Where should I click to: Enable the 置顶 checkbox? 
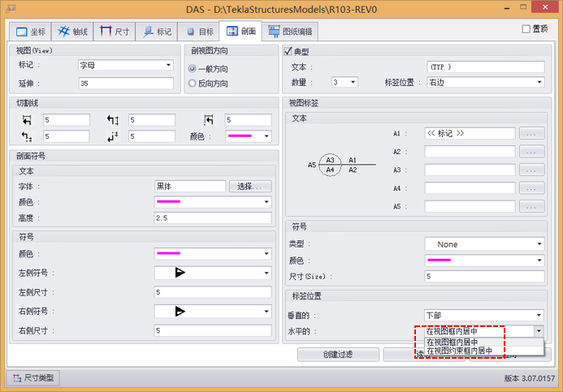526,29
